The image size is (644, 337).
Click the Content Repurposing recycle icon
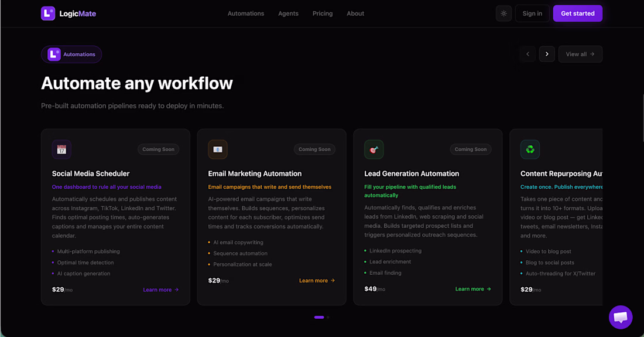pos(530,149)
